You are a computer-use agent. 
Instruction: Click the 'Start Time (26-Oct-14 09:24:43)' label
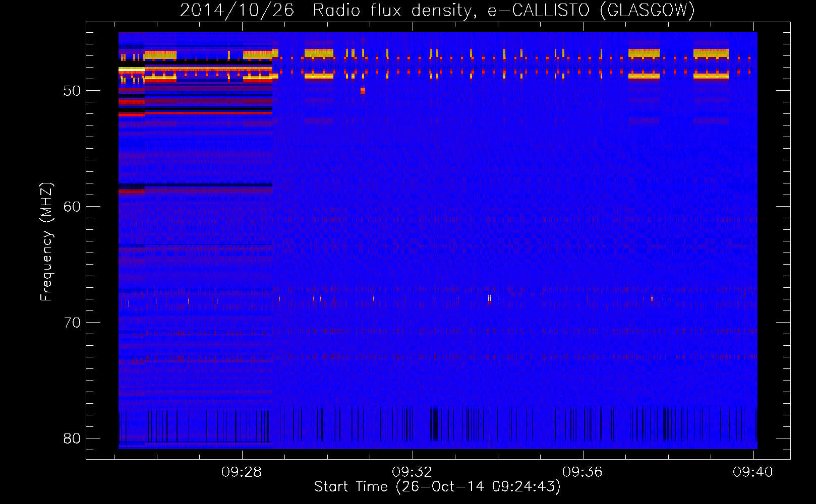[437, 487]
